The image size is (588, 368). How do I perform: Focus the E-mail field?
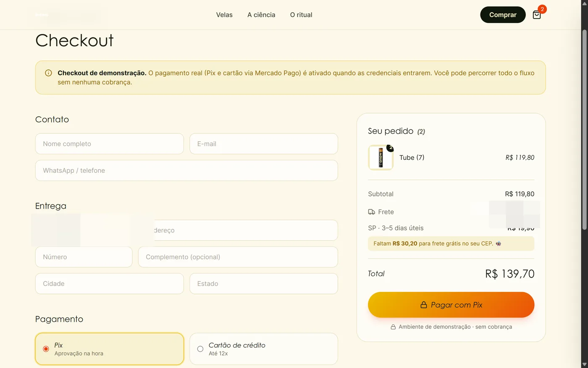[264, 144]
